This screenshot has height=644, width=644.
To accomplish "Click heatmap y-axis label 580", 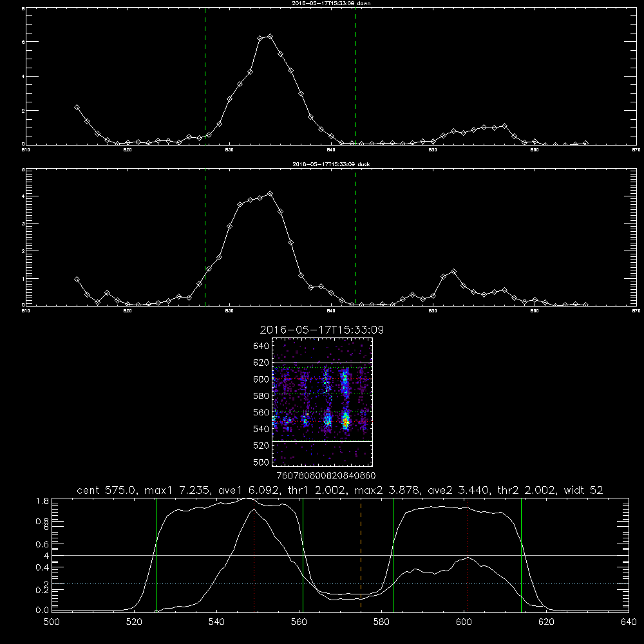I will pyautogui.click(x=261, y=396).
